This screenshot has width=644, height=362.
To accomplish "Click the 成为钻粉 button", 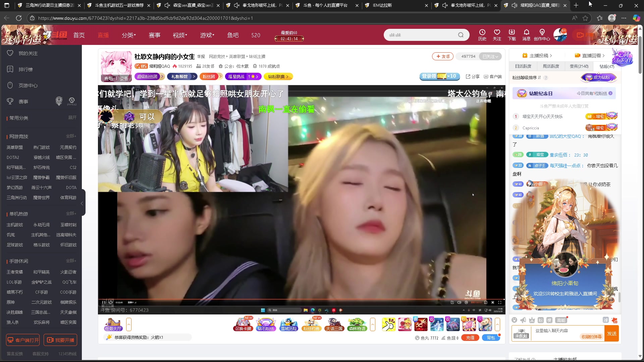I will [x=599, y=77].
